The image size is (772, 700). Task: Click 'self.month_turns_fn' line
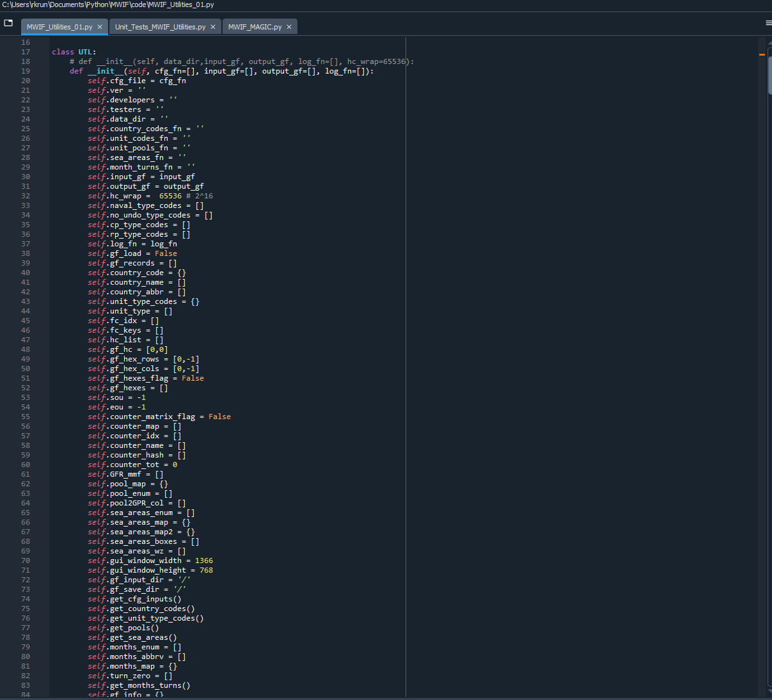point(141,167)
